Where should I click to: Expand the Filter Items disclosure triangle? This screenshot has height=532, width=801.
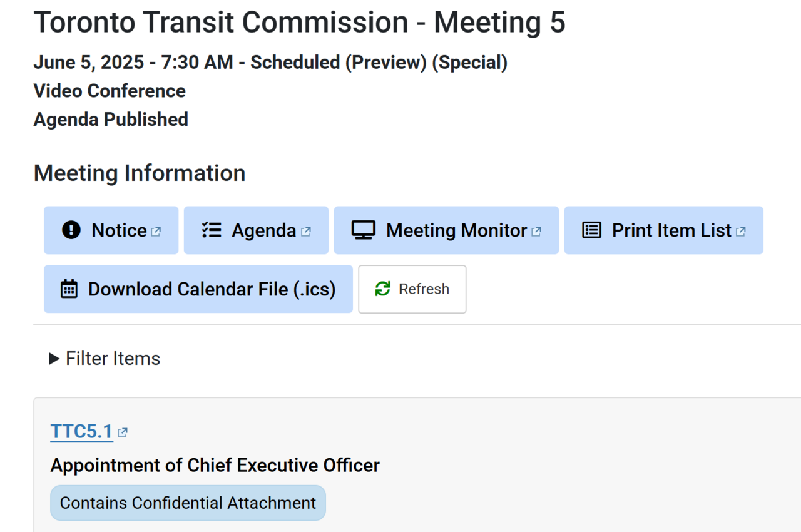(x=54, y=359)
